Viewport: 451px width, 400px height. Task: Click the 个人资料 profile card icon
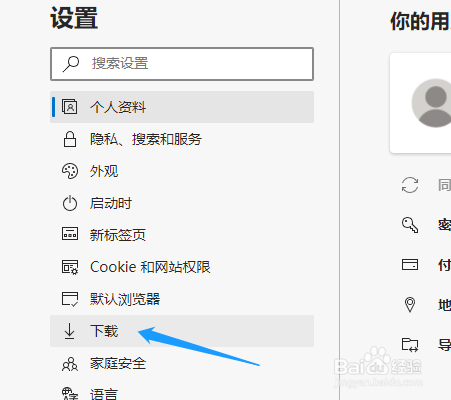[x=69, y=107]
